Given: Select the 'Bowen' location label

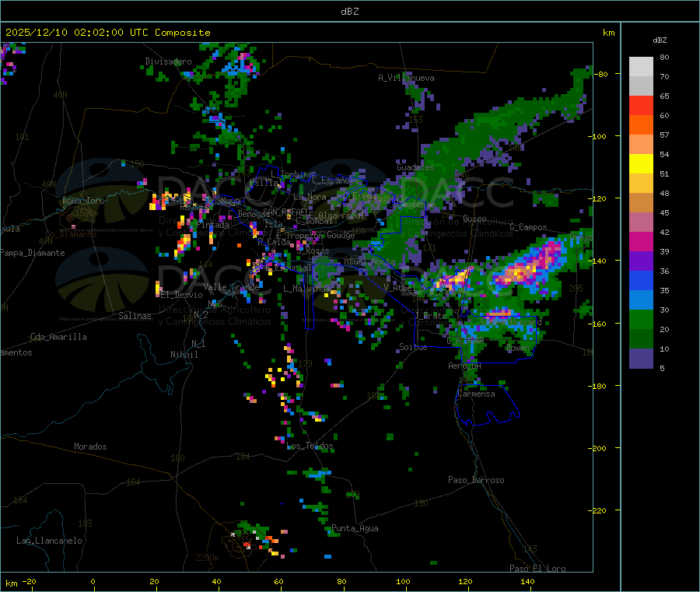Looking at the screenshot, I should tap(518, 347).
